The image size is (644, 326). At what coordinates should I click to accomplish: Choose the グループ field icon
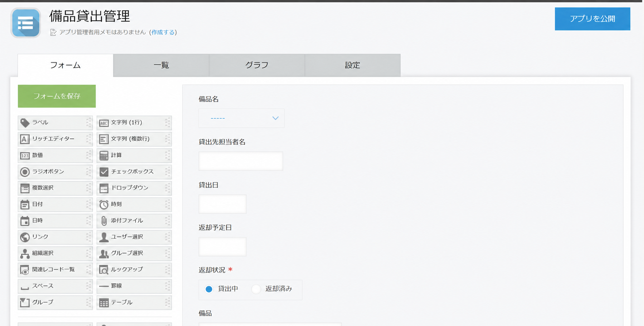pos(25,303)
